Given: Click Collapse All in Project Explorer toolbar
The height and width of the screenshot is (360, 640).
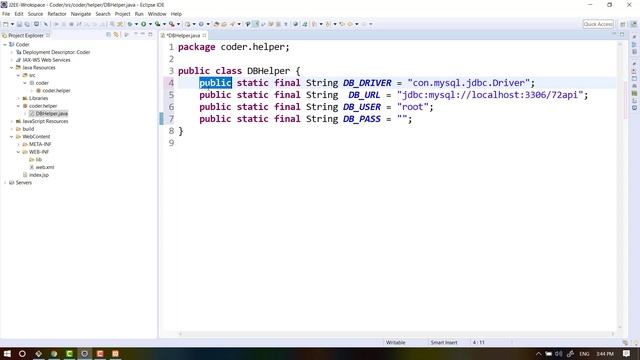Looking at the screenshot, I should (109, 35).
